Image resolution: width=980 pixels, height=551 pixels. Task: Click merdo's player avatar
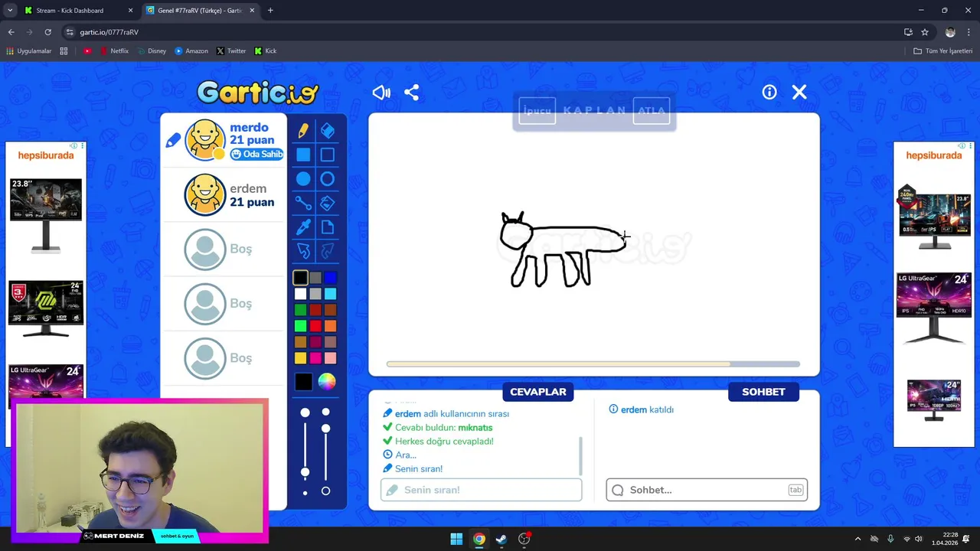tap(205, 140)
